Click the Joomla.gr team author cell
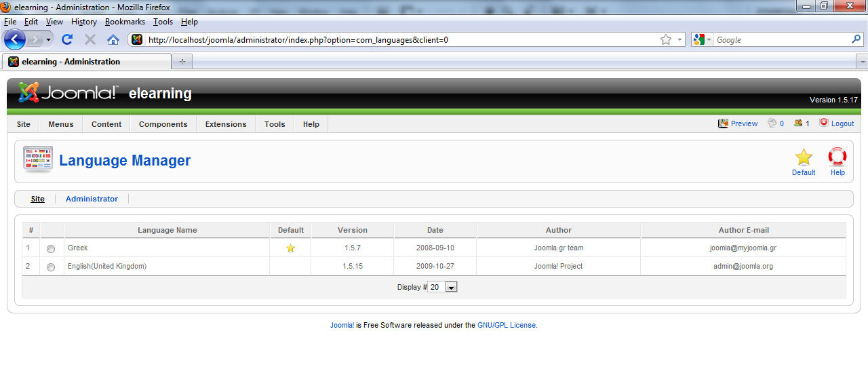The width and height of the screenshot is (868, 365). point(559,248)
